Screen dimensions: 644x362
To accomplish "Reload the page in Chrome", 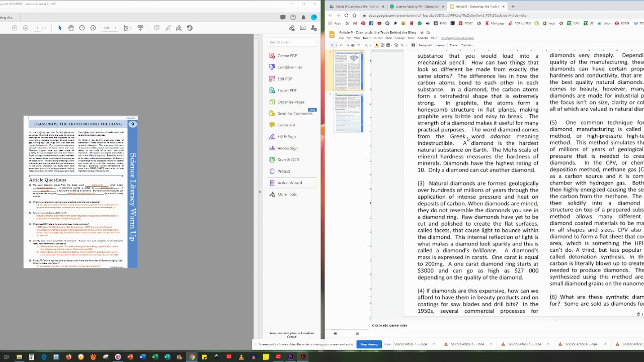I will [x=346, y=15].
